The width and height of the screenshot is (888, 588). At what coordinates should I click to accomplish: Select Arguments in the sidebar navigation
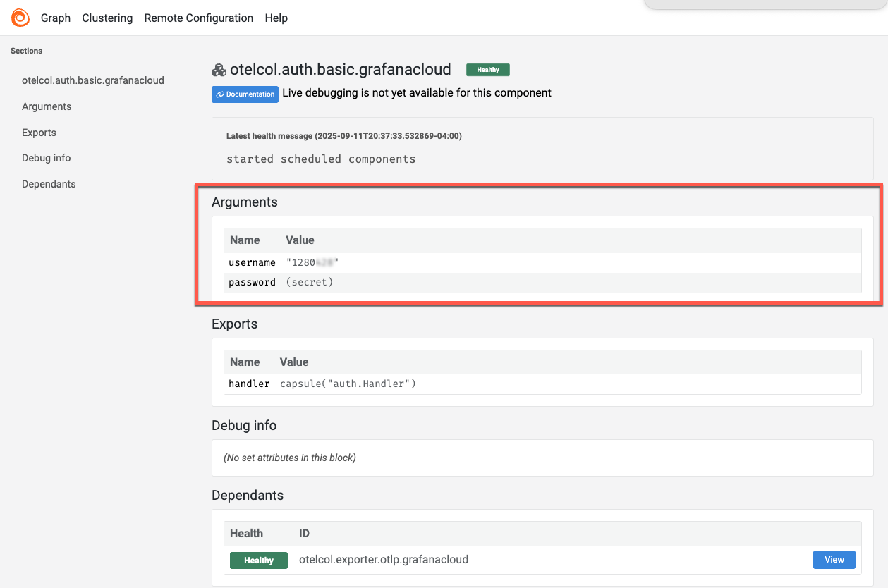[47, 106]
